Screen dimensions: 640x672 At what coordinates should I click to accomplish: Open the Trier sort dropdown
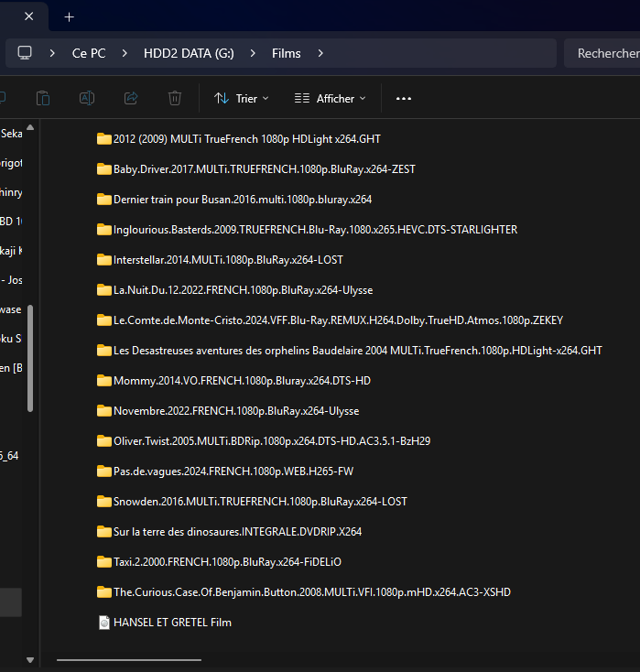tap(242, 99)
